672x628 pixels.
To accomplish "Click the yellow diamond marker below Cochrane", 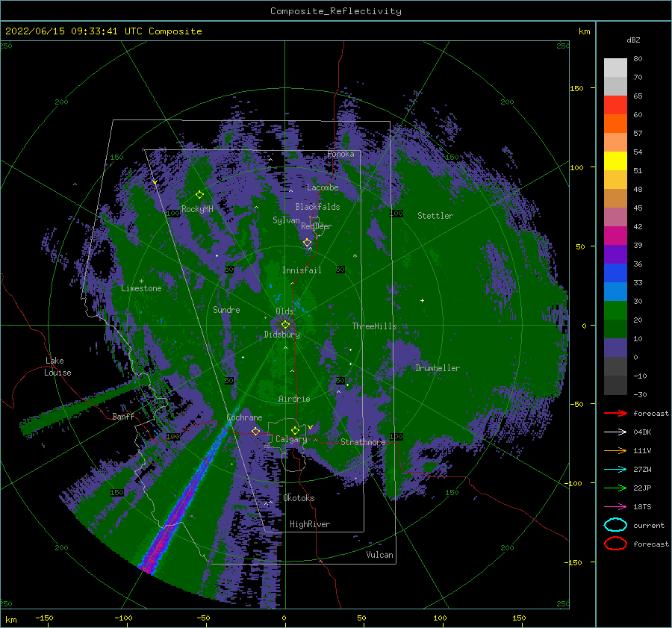I will tap(255, 431).
